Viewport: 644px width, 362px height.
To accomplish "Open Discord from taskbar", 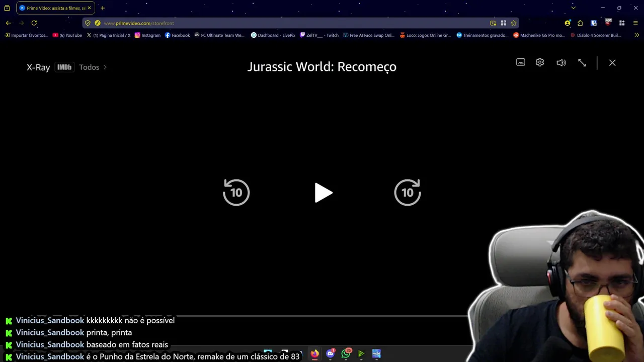I will point(330,354).
